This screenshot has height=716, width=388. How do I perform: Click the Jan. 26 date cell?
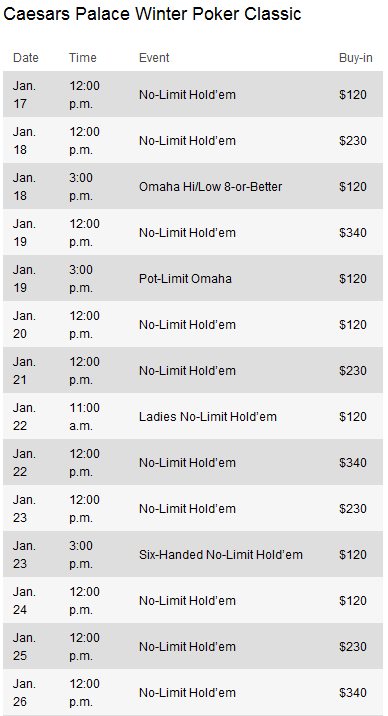24,693
